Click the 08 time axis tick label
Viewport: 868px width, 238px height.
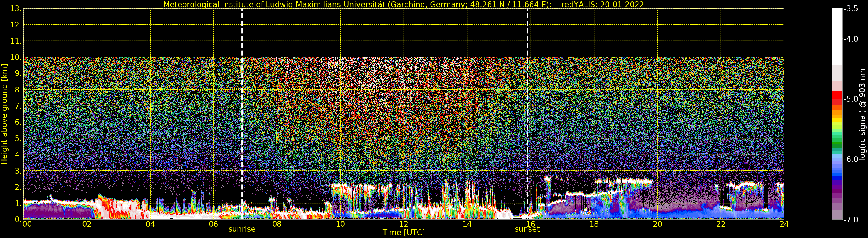point(277,224)
